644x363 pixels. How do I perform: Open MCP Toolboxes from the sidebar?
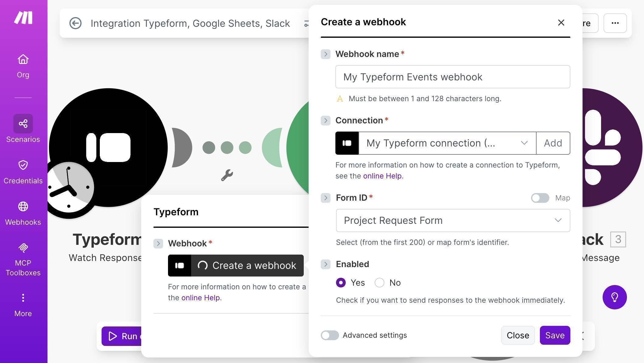point(23,257)
